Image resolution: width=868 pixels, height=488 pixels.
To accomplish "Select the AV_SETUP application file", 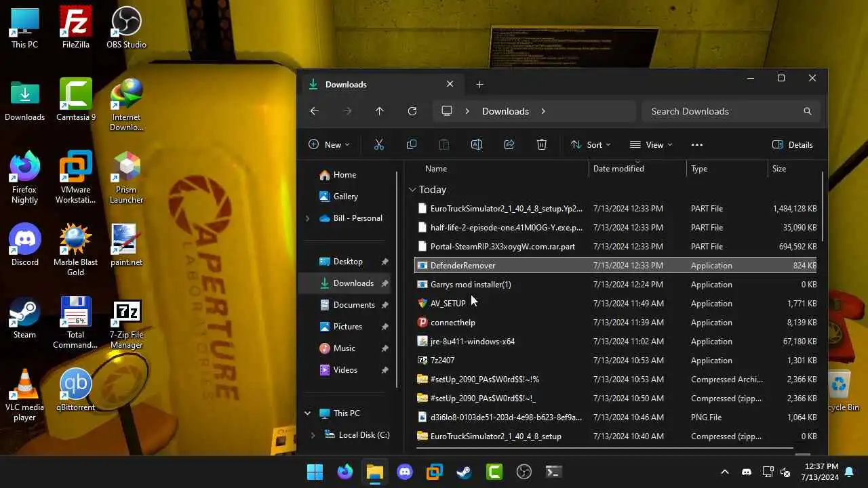I will [x=616, y=304].
